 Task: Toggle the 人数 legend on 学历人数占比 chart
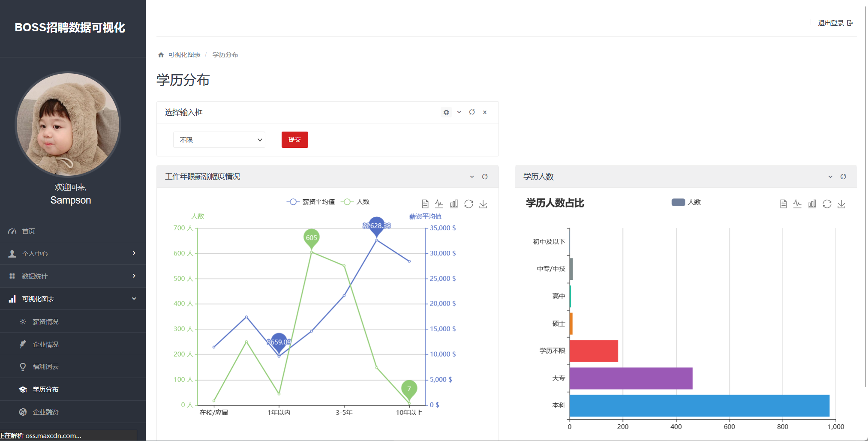(686, 201)
